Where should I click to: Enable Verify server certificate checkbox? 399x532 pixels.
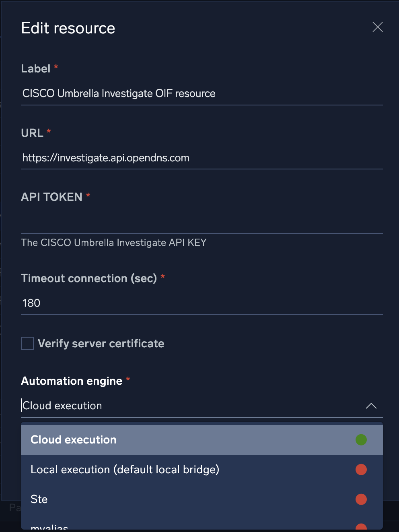point(27,343)
